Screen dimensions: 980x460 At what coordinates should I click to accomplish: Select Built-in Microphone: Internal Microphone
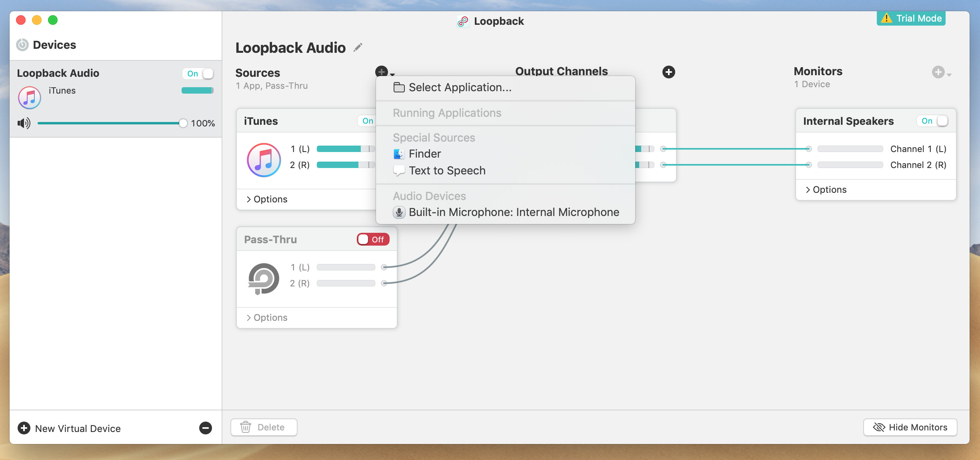tap(506, 212)
